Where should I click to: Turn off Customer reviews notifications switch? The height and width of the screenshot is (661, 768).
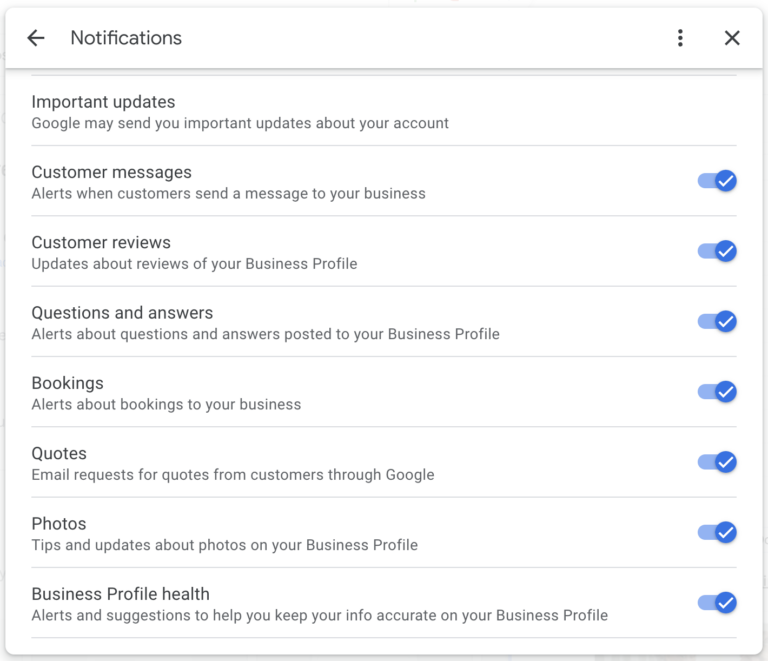point(717,251)
